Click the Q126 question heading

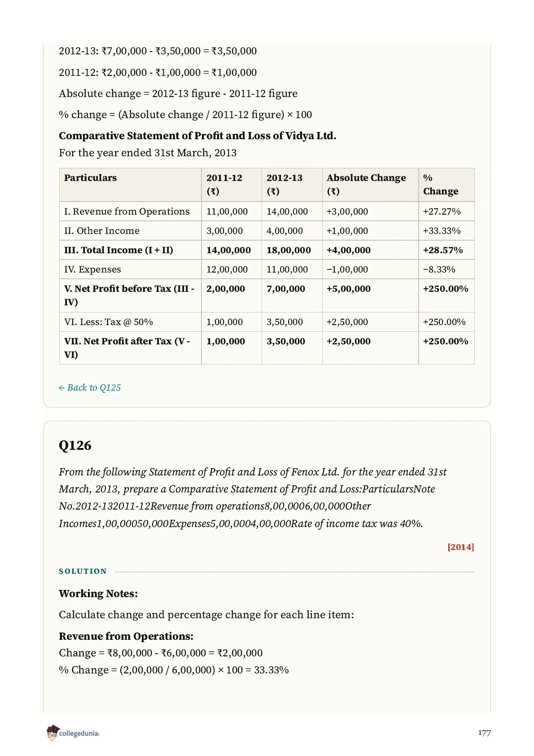pos(75,445)
